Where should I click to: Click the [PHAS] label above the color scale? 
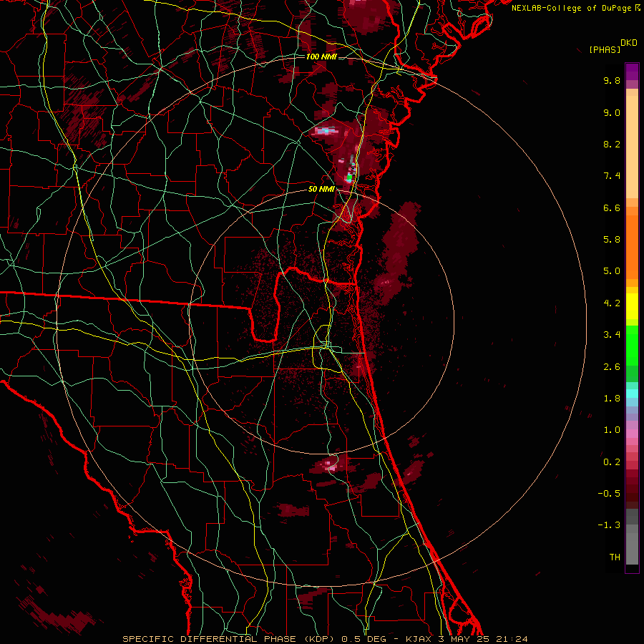click(x=605, y=49)
